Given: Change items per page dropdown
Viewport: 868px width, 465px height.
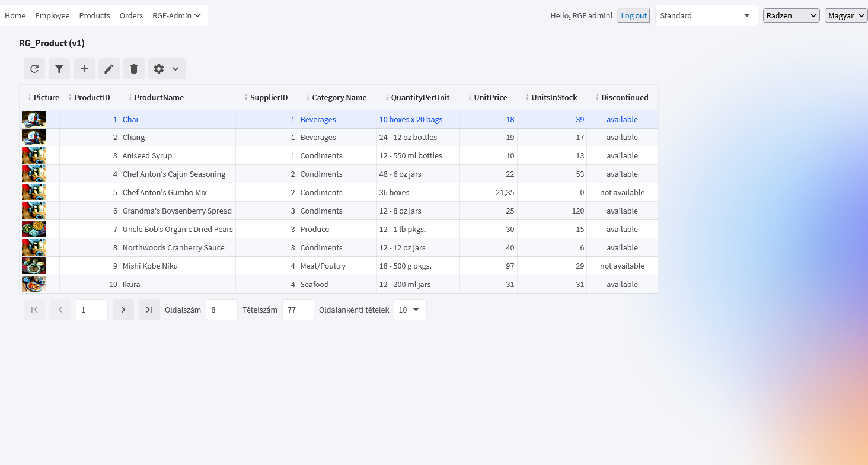Looking at the screenshot, I should tap(410, 310).
